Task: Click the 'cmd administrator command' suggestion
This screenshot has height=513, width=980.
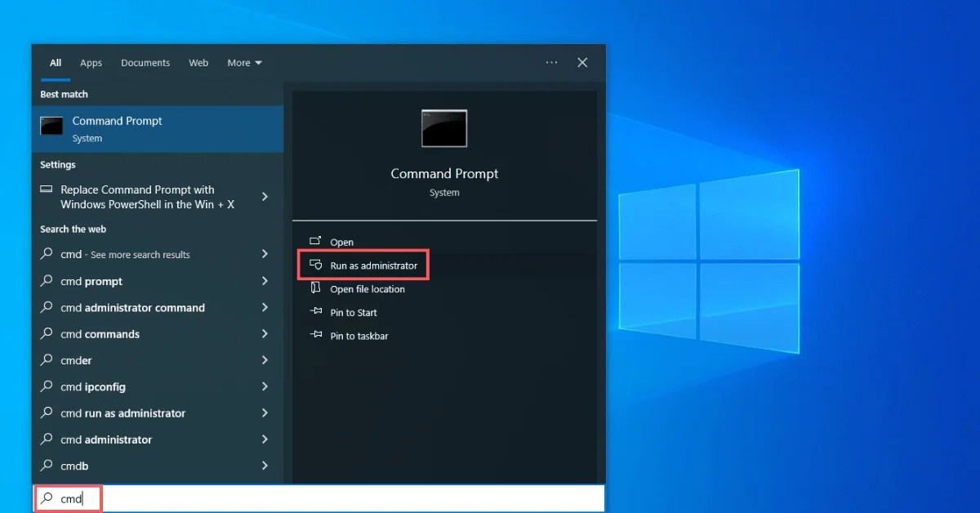Action: coord(158,307)
